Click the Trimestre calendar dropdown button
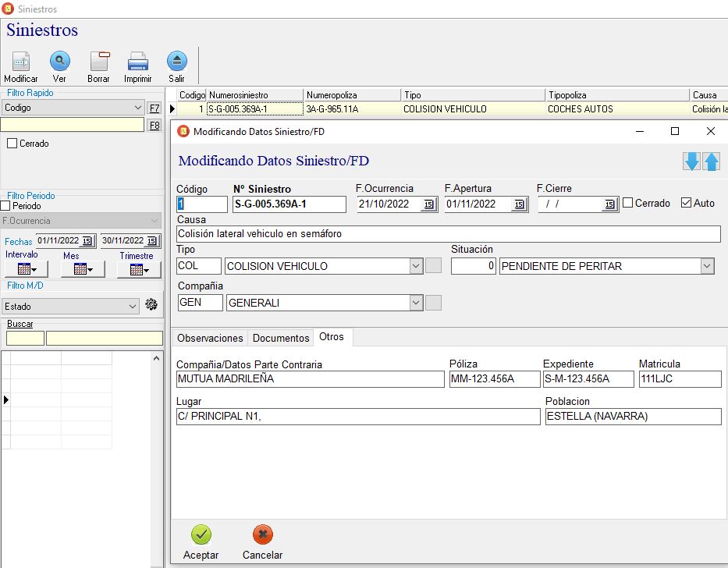 [x=139, y=269]
